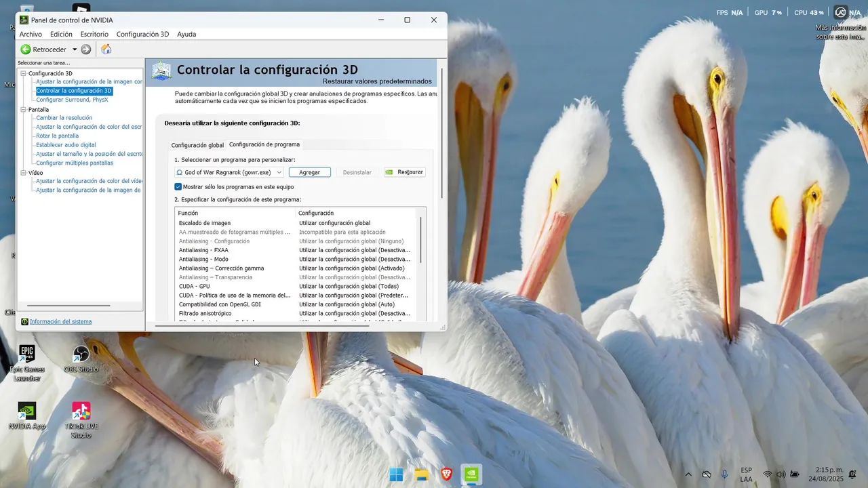Click the grey forward arrow icon
868x488 pixels.
pyautogui.click(x=86, y=49)
